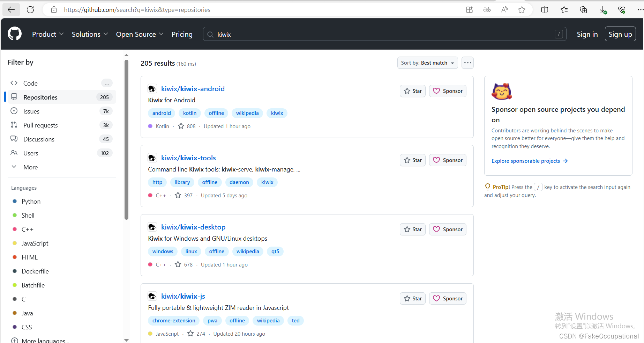The height and width of the screenshot is (343, 644).
Task: Open the downloads icon
Action: tap(603, 10)
